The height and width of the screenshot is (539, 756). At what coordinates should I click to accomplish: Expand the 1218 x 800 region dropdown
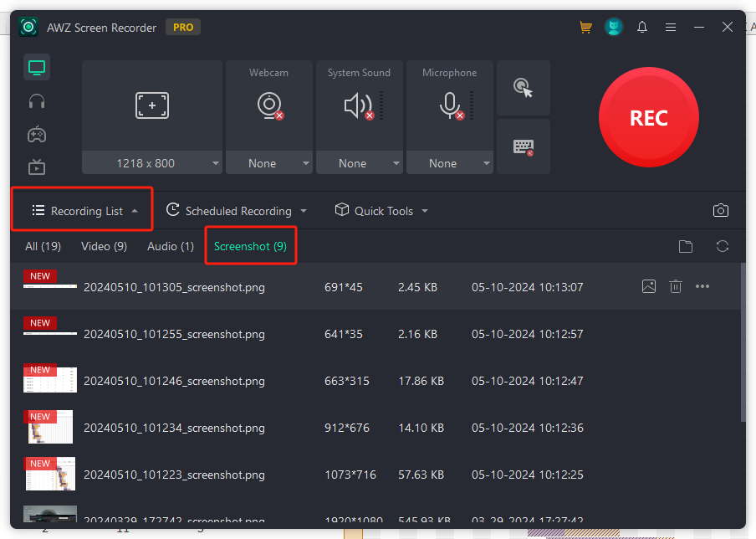point(216,164)
